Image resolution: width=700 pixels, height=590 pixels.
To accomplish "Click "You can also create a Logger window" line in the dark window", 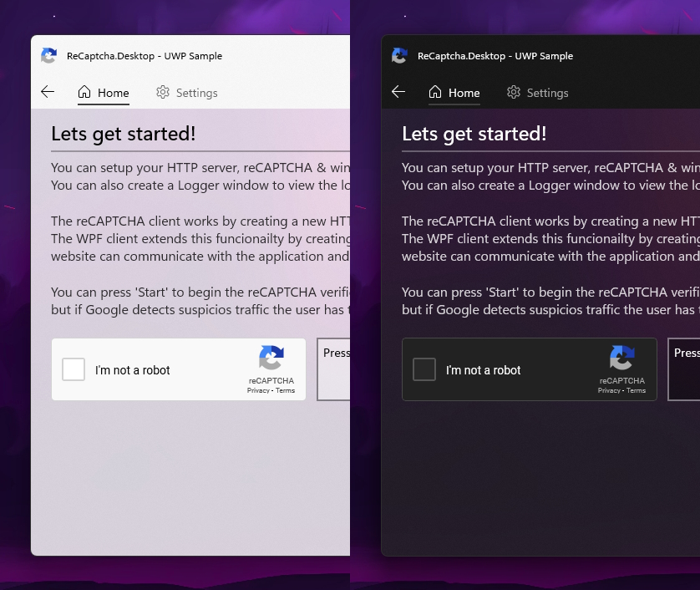I will tap(550, 186).
